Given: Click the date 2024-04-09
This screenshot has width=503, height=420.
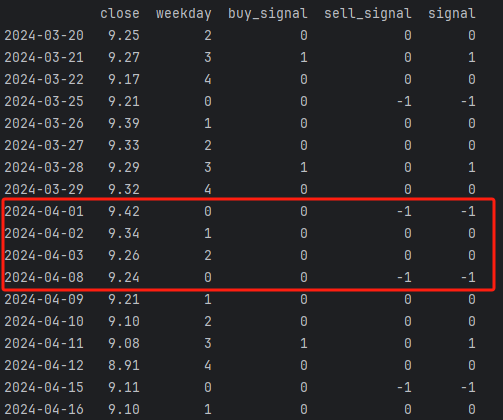Looking at the screenshot, I should pos(44,299).
